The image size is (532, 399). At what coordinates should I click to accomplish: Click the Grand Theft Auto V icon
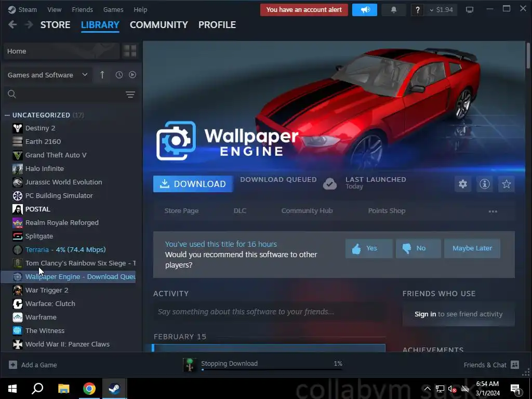(17, 155)
